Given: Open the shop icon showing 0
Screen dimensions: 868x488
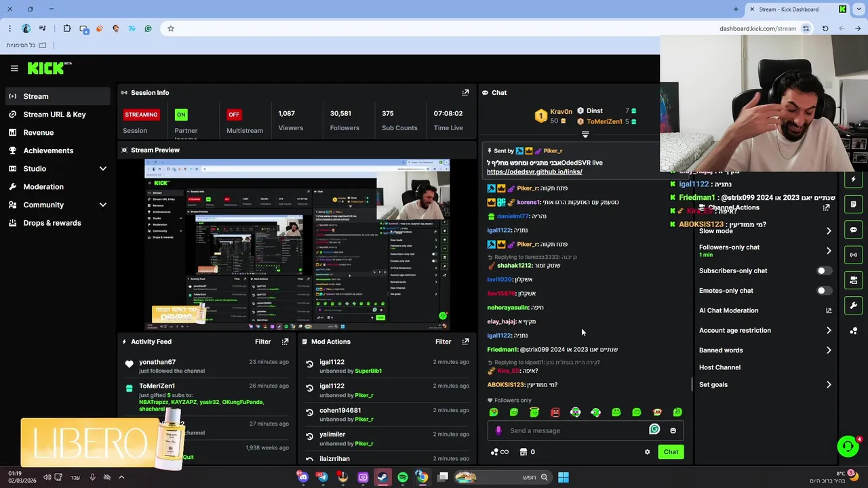Looking at the screenshot, I should click(x=527, y=452).
